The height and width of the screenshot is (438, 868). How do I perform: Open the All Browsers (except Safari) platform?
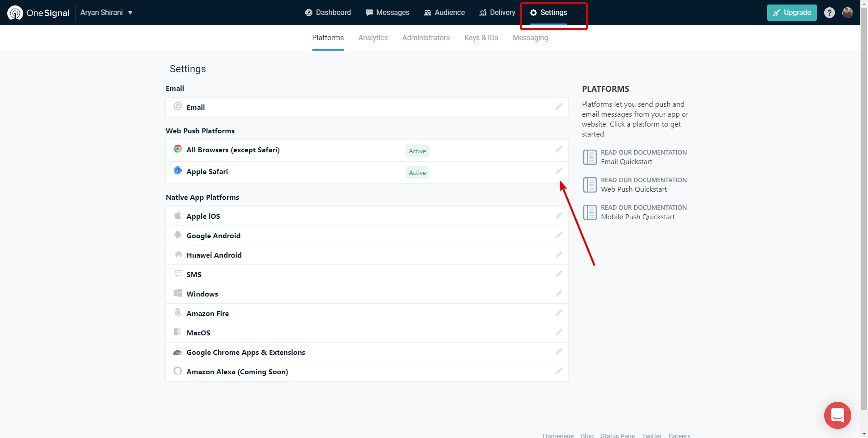[233, 150]
